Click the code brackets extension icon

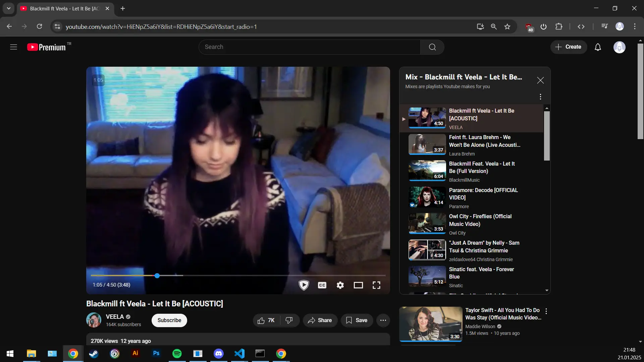(581, 26)
